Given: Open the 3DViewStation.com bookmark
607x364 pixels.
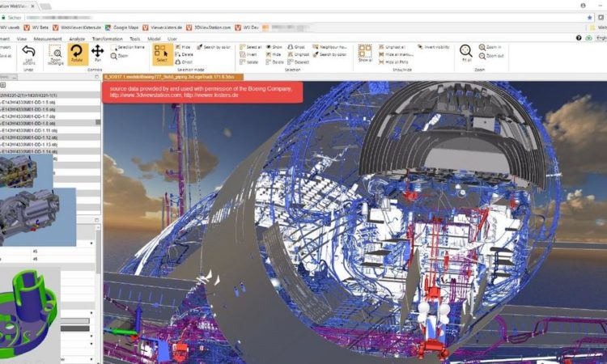Looking at the screenshot, I should [x=208, y=28].
